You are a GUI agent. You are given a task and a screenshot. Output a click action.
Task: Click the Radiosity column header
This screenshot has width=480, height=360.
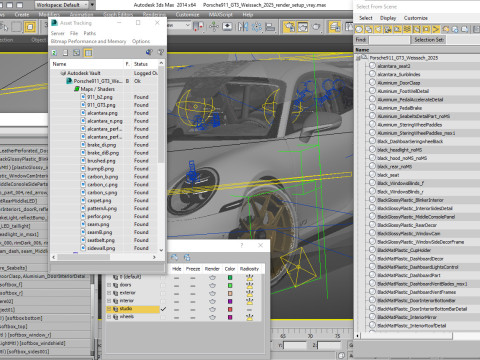click(249, 269)
